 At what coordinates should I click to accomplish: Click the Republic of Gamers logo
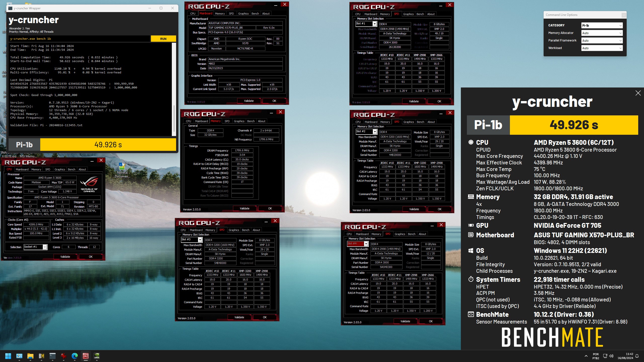click(89, 184)
